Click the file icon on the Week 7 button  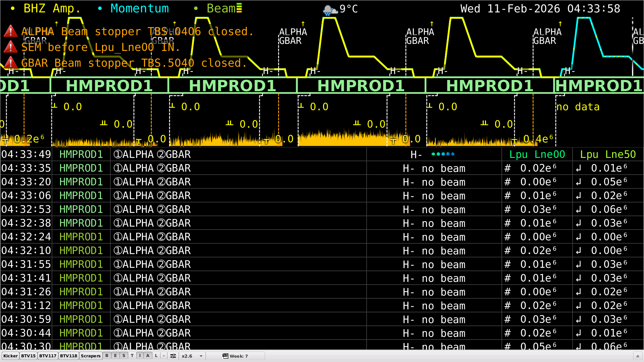click(225, 356)
